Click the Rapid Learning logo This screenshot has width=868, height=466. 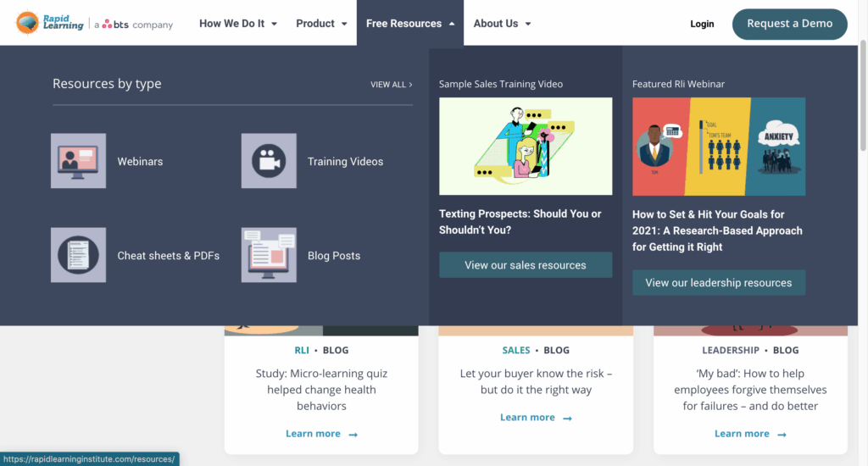pyautogui.click(x=50, y=23)
